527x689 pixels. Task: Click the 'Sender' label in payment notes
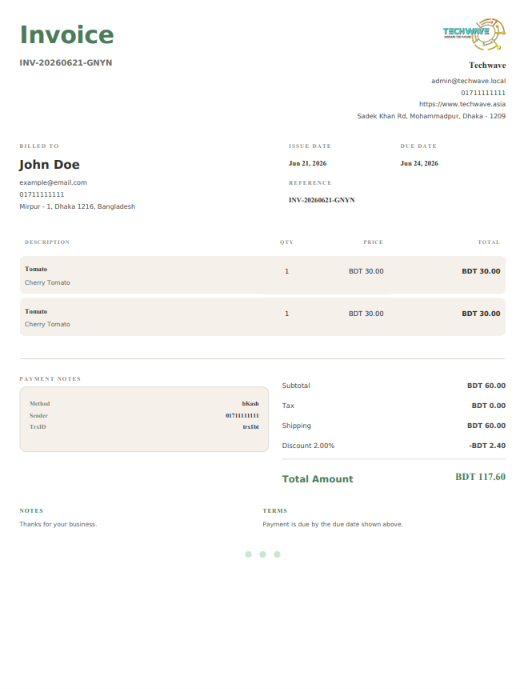pos(39,415)
